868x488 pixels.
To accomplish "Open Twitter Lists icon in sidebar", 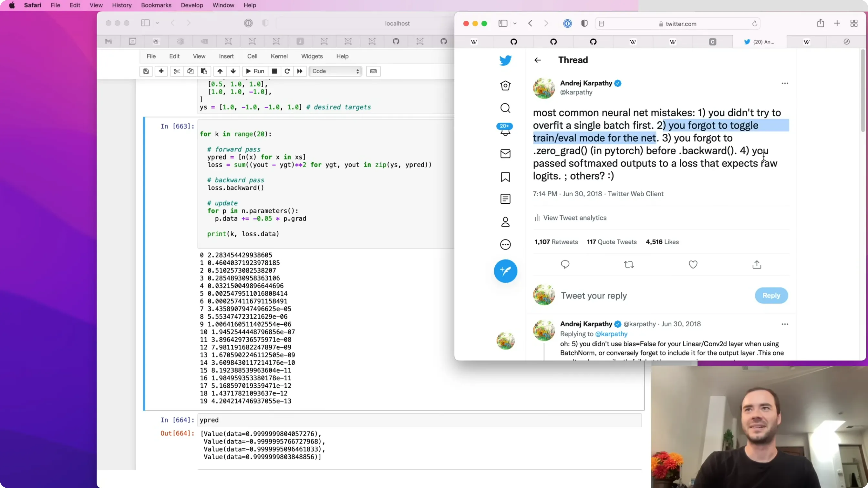I will 505,199.
